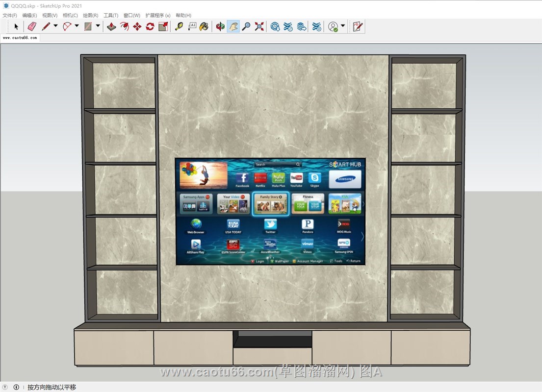This screenshot has height=392, width=542.
Task: Expand the Rectangle shape dropdown arrow
Action: tap(98, 26)
